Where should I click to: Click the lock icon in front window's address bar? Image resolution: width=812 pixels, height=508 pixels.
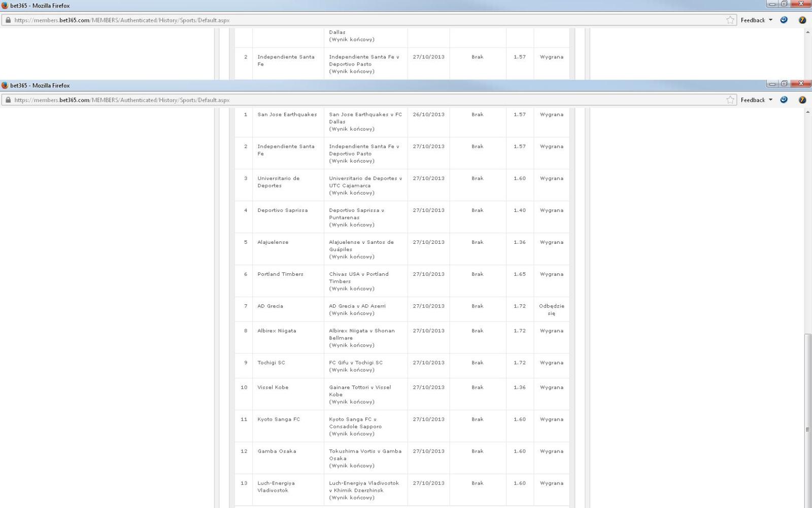(x=8, y=100)
